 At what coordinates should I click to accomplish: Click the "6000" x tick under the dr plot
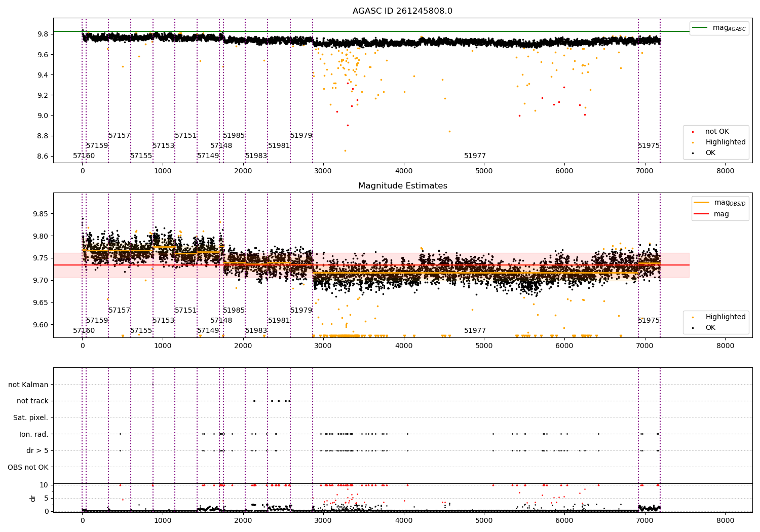[564, 520]
